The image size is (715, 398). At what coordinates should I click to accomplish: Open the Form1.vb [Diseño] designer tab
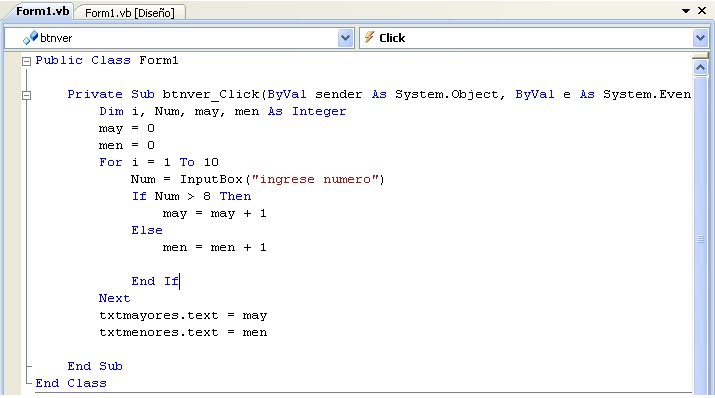[x=130, y=13]
